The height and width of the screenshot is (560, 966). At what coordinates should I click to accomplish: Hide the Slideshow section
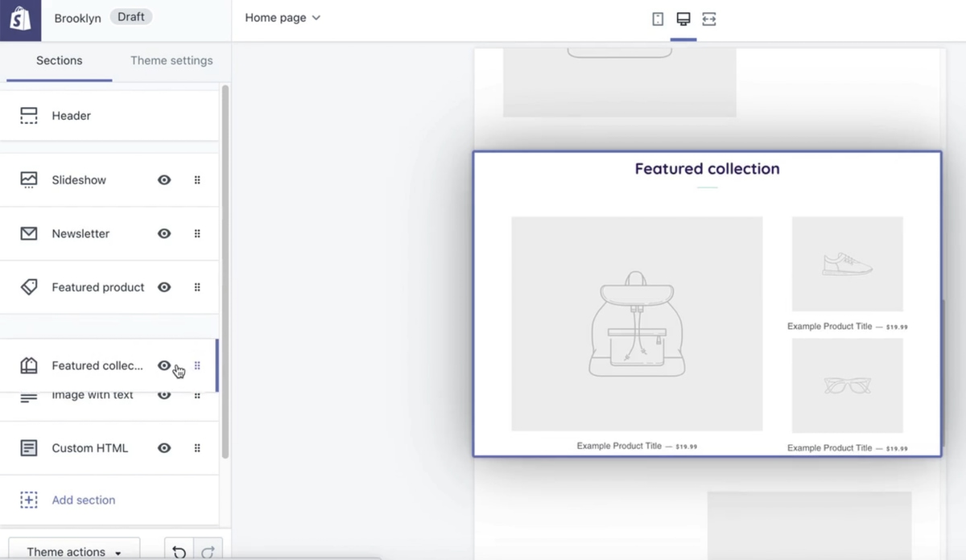[164, 180]
